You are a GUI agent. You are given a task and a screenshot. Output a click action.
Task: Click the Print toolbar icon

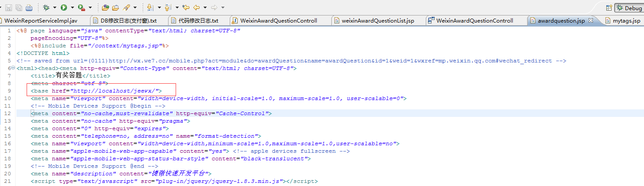(x=29, y=8)
